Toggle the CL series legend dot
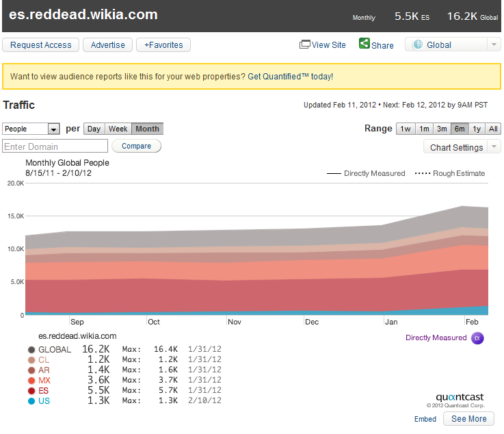Screen dimensions: 504x434 (x=31, y=360)
